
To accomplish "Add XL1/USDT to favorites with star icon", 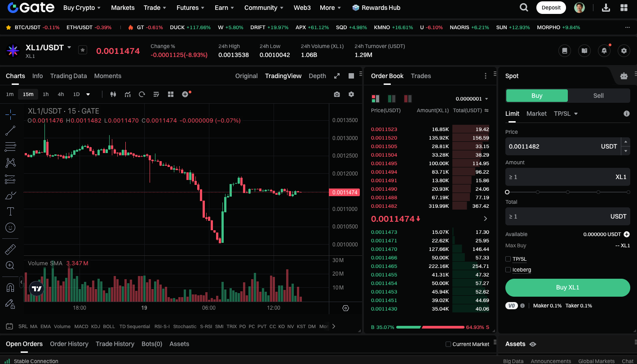I will coord(83,50).
